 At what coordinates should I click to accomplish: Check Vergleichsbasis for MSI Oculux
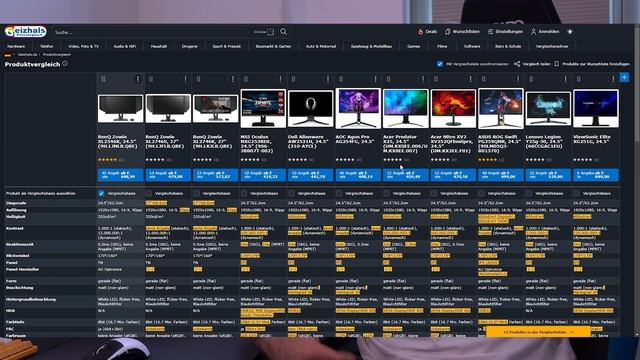click(x=244, y=193)
